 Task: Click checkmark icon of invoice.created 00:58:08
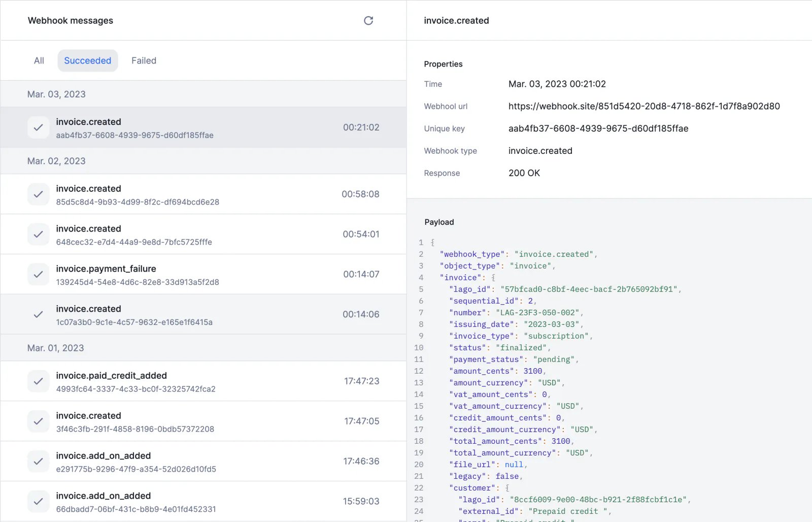pos(38,194)
